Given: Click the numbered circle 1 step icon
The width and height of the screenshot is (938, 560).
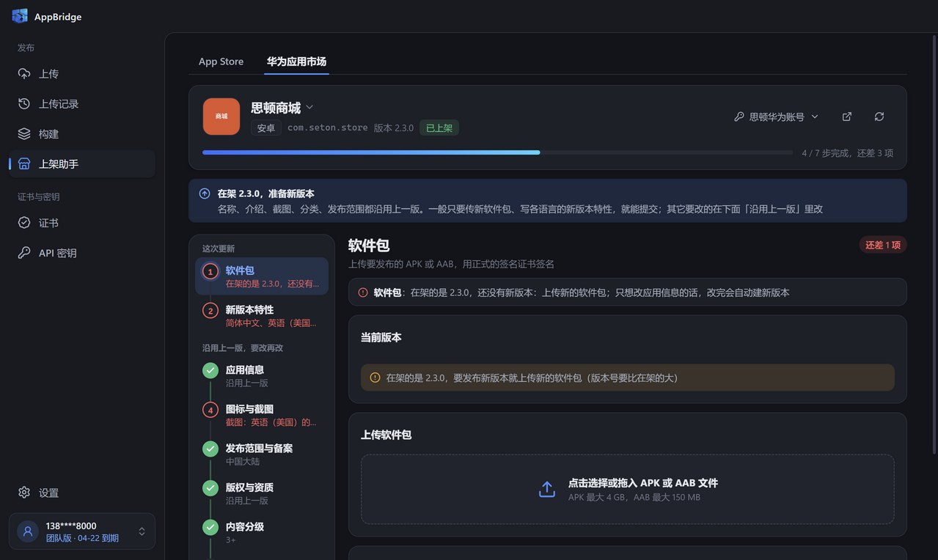Looking at the screenshot, I should click(210, 271).
